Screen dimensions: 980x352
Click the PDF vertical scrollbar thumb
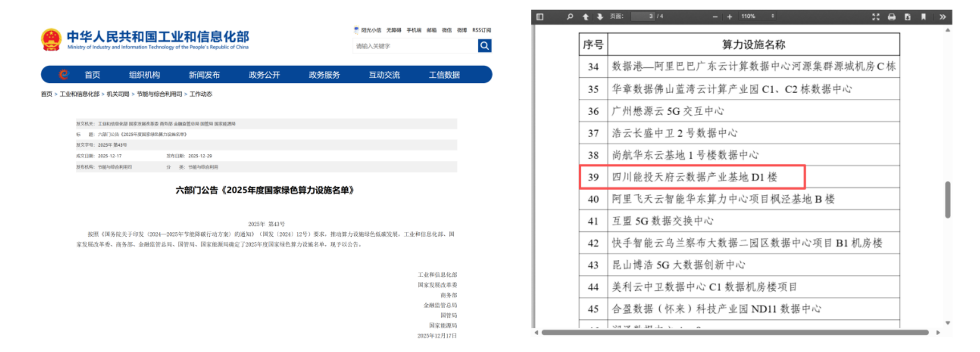[947, 200]
